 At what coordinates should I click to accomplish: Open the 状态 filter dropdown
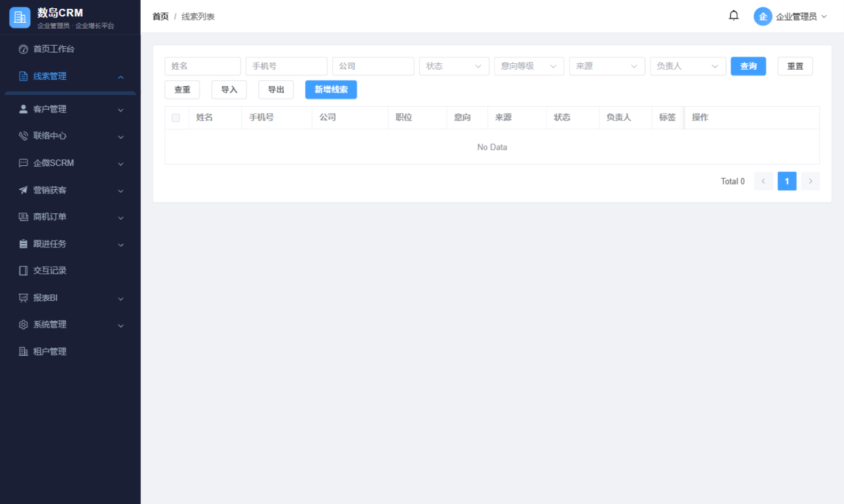click(x=454, y=66)
